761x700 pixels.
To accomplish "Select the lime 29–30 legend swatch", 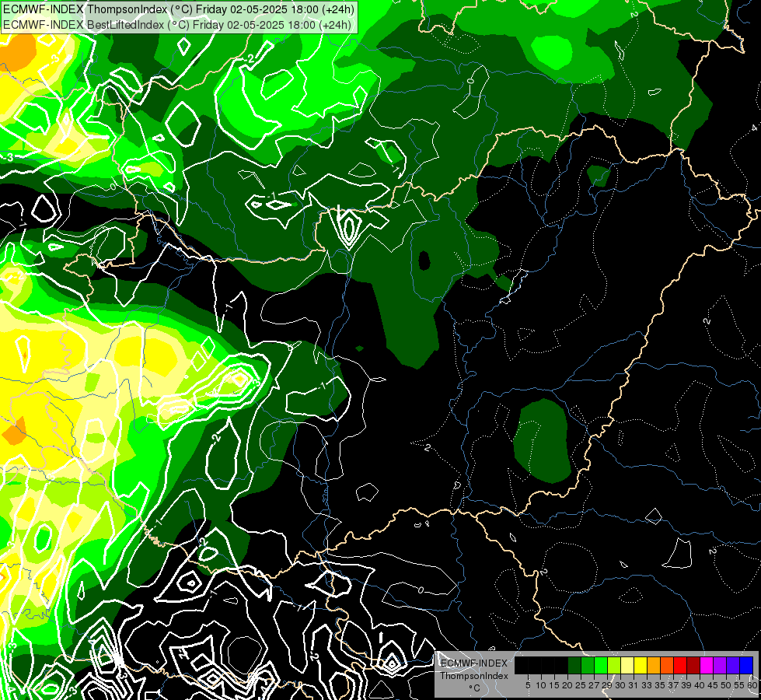I will [614, 665].
